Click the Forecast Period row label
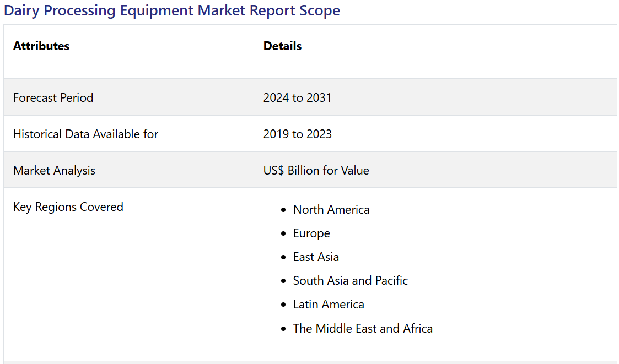 [53, 98]
